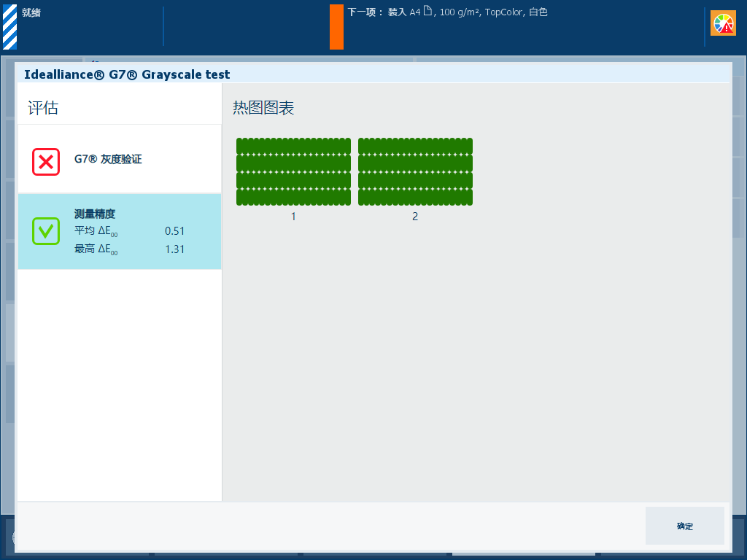Click the 评估 heading
The width and height of the screenshot is (747, 560).
click(43, 108)
